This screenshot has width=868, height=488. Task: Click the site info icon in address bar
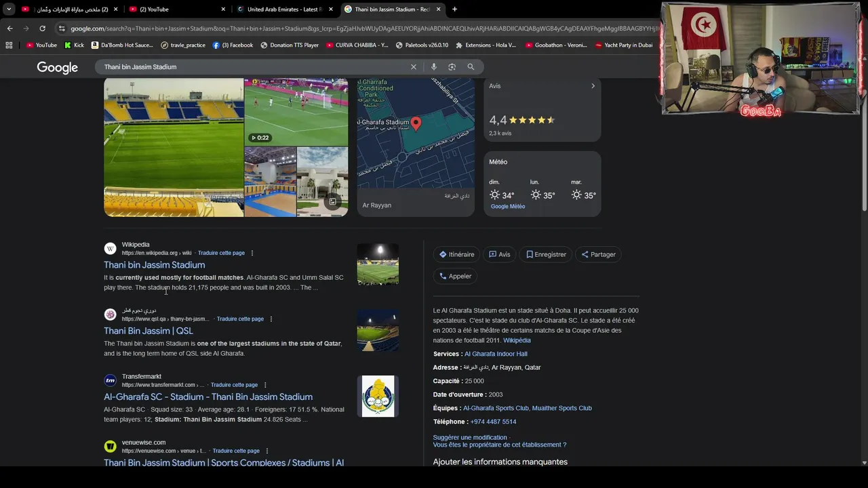coord(62,28)
